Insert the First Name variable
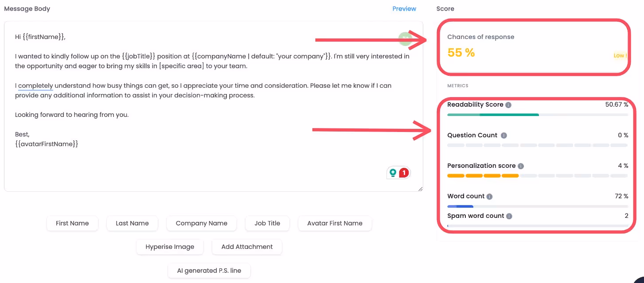The width and height of the screenshot is (644, 283). click(72, 223)
